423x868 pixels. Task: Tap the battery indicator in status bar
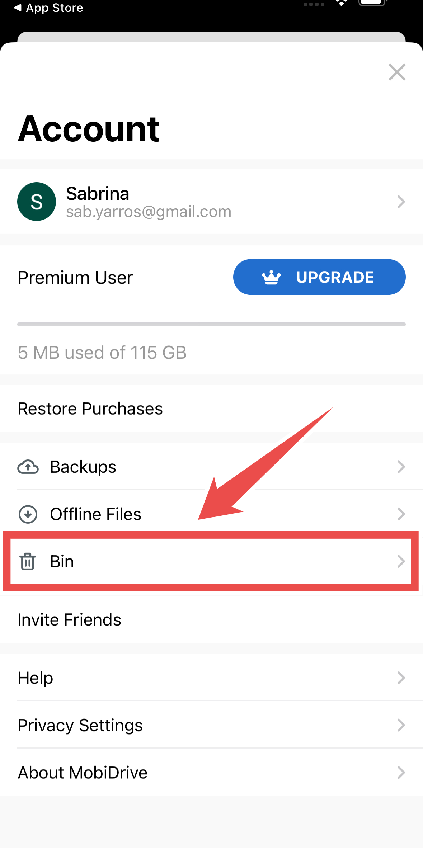tap(373, 3)
